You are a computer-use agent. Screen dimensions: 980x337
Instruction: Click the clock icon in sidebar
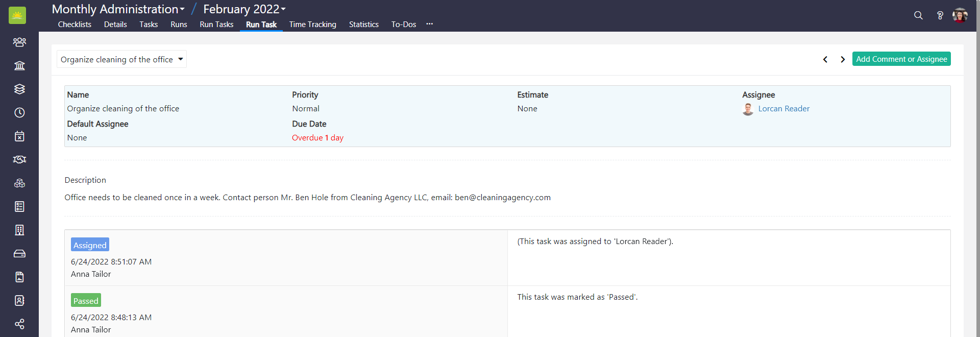pyautogui.click(x=19, y=113)
